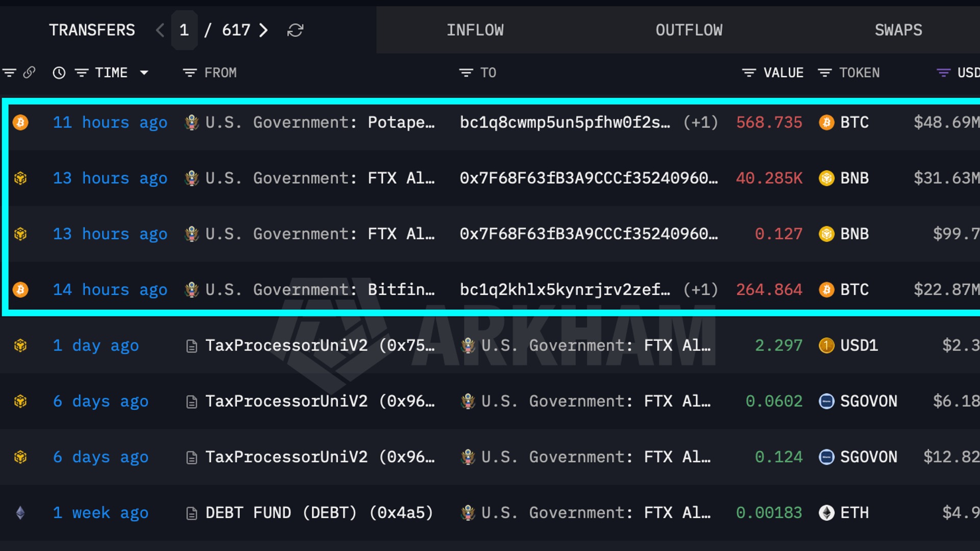Switch to the INFLOW tab
This screenshot has height=551, width=980.
(x=475, y=30)
